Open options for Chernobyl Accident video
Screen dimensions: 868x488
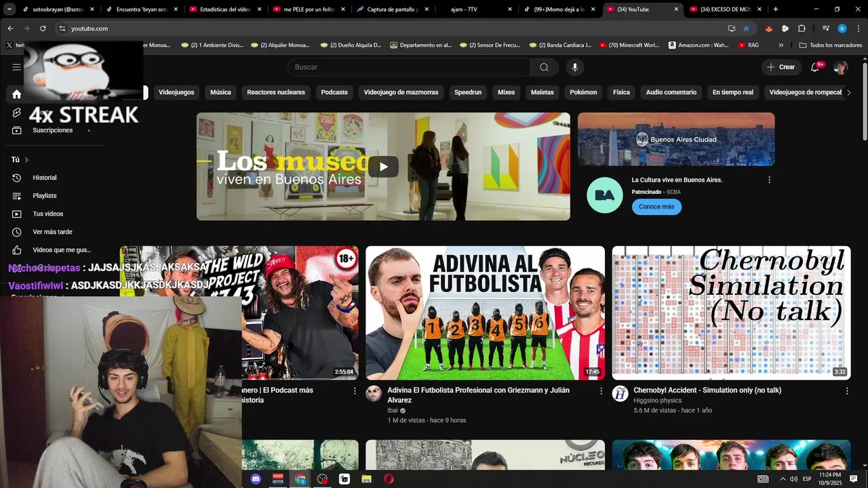point(847,391)
